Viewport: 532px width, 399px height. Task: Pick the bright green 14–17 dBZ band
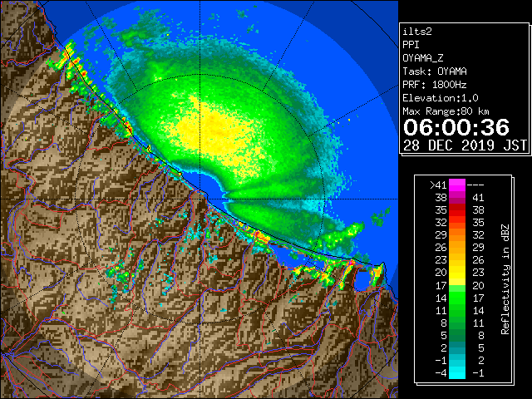pyautogui.click(x=457, y=298)
